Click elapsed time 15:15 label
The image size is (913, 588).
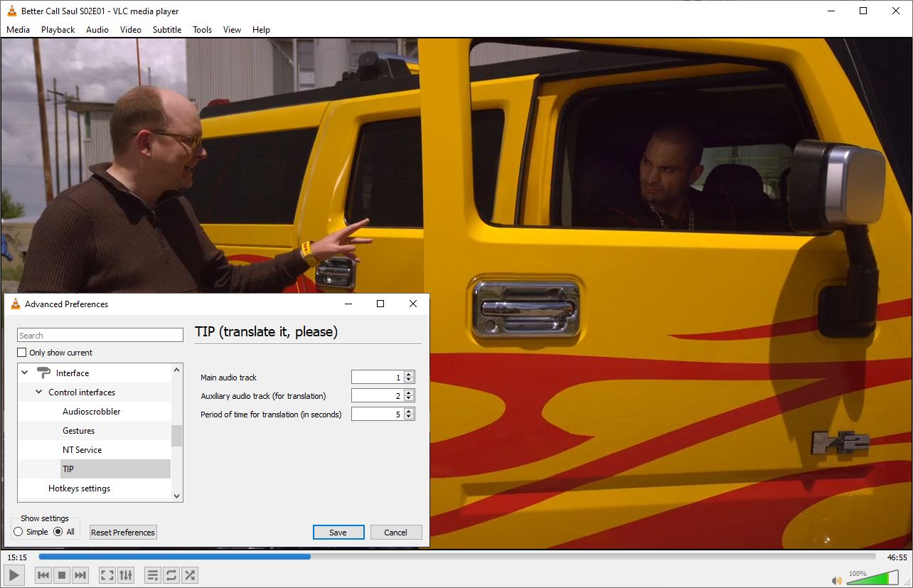coord(18,557)
